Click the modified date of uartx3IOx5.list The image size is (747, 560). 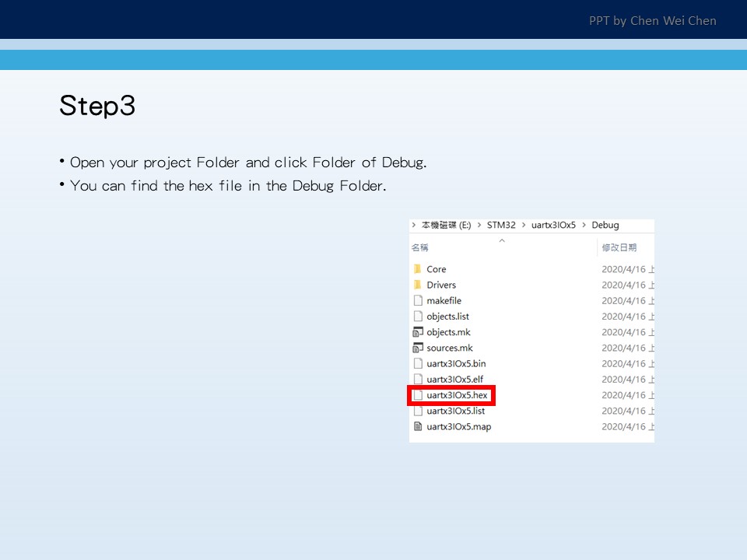628,411
